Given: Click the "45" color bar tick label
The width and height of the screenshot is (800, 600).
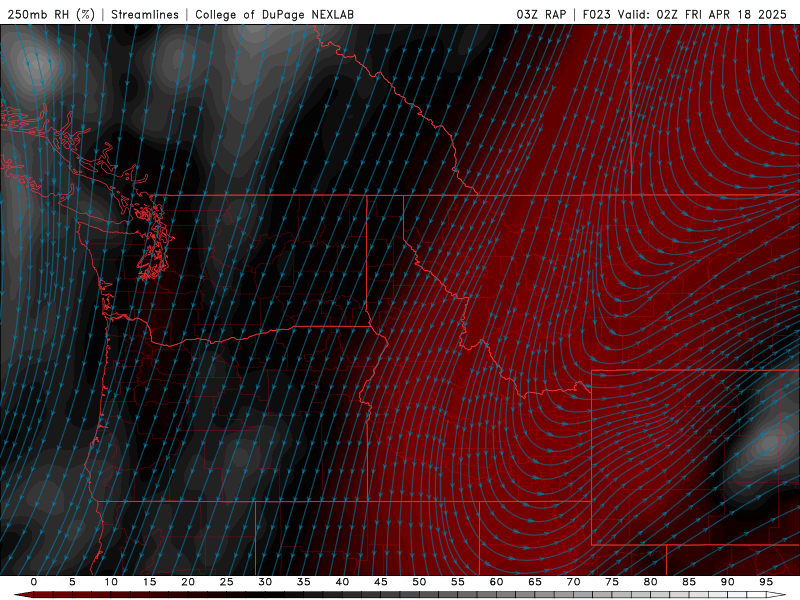Looking at the screenshot, I should pyautogui.click(x=381, y=582).
